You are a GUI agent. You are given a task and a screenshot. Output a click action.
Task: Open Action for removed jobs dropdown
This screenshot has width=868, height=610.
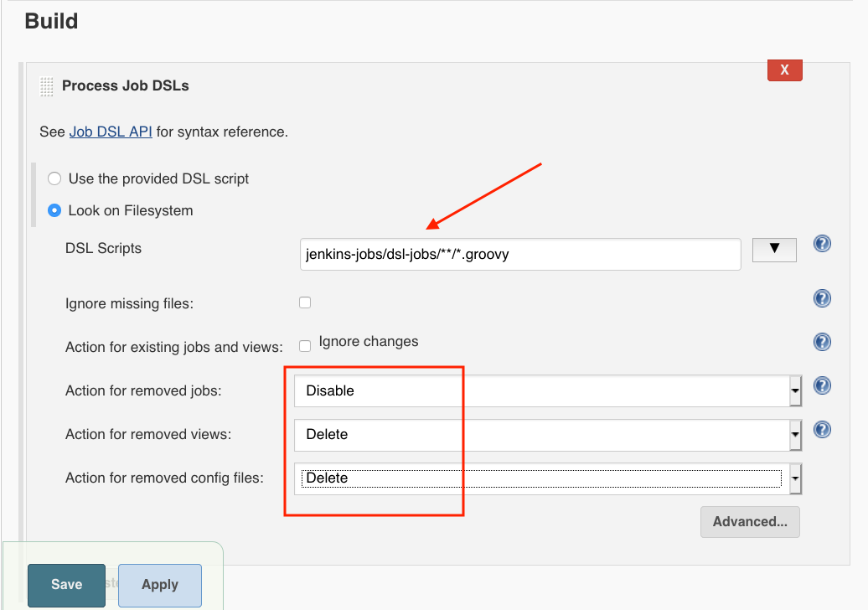548,390
